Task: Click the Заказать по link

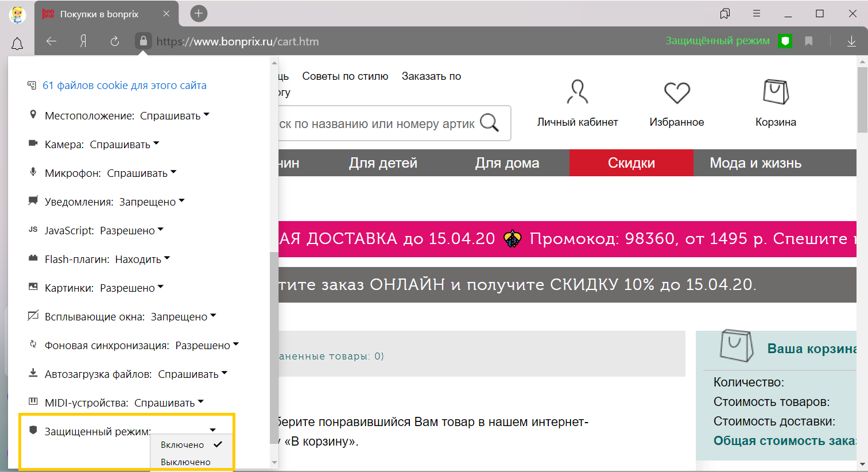Action: pos(431,76)
